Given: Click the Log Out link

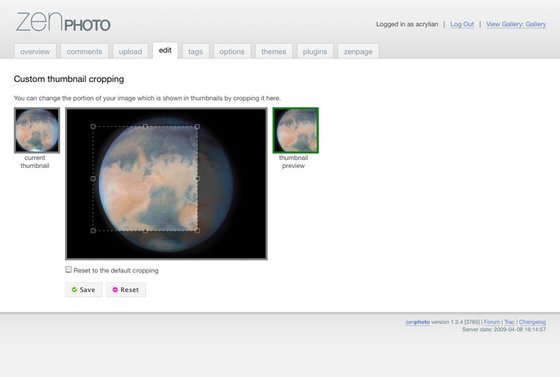Looking at the screenshot, I should click(462, 24).
